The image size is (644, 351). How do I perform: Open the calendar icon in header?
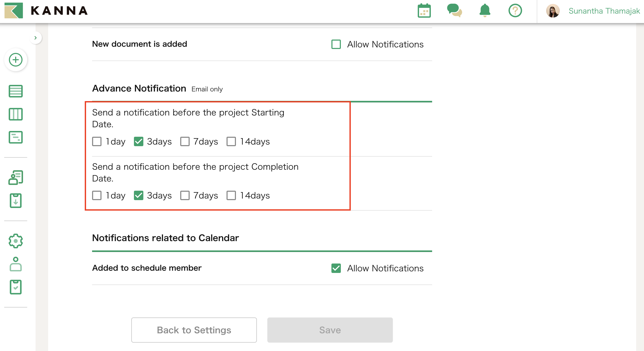[x=424, y=11]
